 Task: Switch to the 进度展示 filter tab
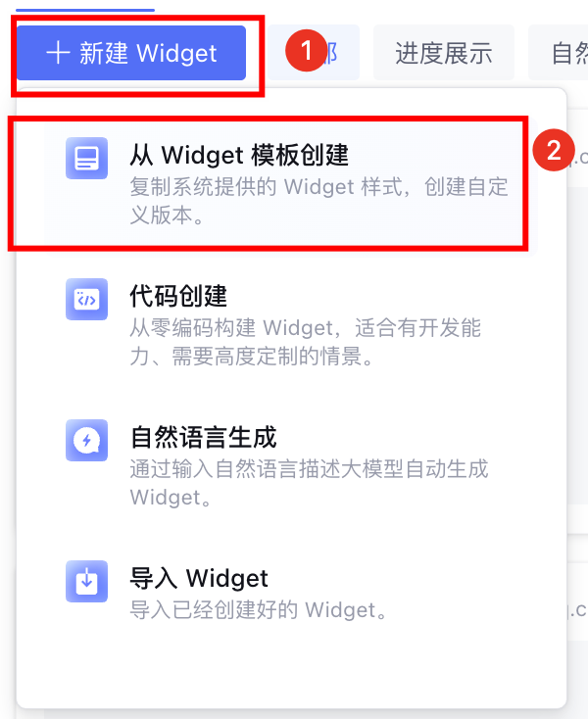pyautogui.click(x=444, y=53)
